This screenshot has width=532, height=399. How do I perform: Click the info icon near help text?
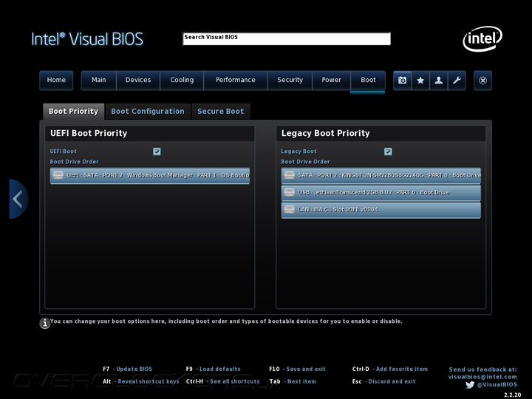pos(45,323)
